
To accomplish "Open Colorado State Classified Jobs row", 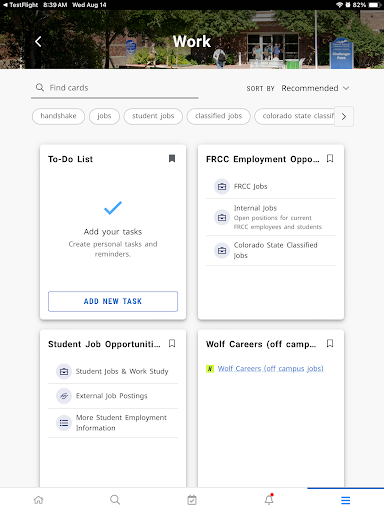I will (x=271, y=250).
